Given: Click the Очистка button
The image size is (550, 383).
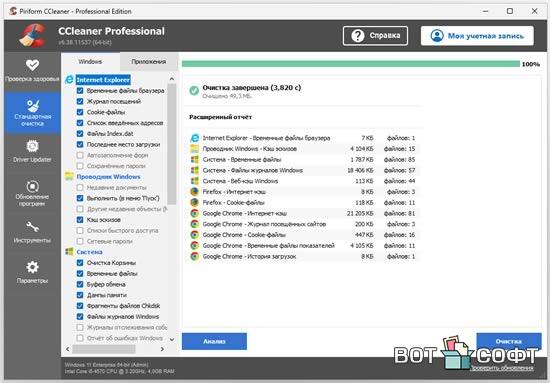Looking at the screenshot, I should [509, 341].
